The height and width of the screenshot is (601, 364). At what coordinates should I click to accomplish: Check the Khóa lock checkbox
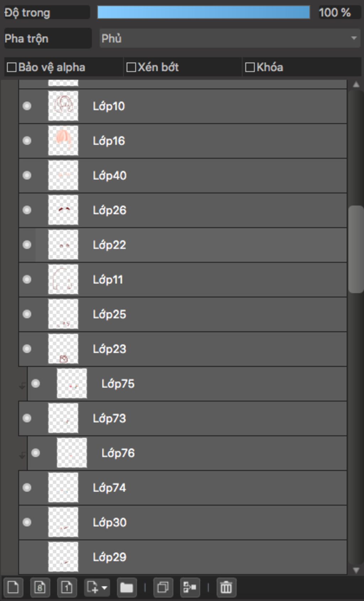pos(250,67)
